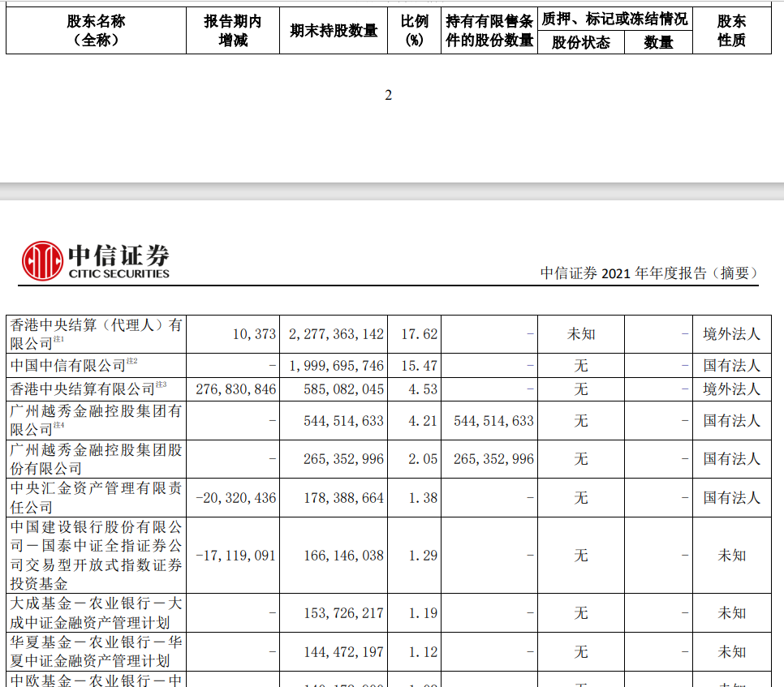Select shareholder name 广州越秀金融控股集团有限公司
784x687 pixels.
[x=96, y=420]
